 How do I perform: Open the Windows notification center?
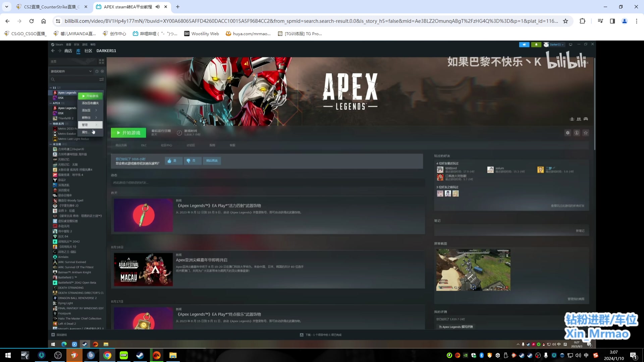(634, 355)
